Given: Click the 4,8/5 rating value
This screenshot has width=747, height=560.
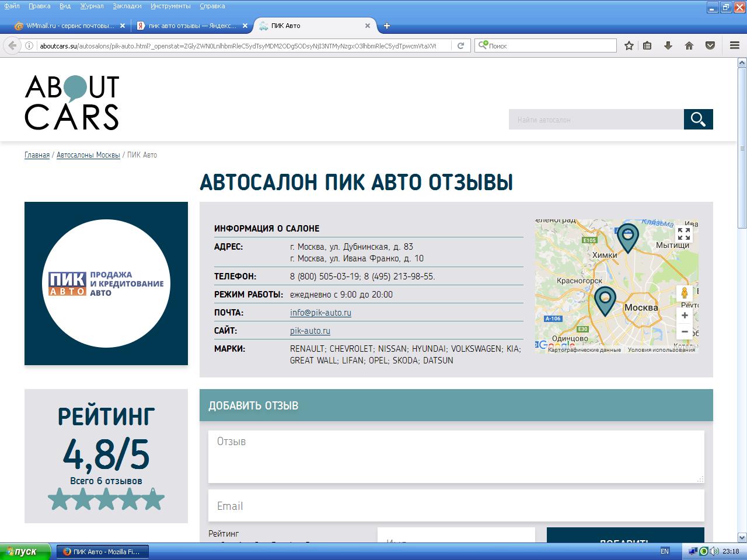Looking at the screenshot, I should coord(106,455).
